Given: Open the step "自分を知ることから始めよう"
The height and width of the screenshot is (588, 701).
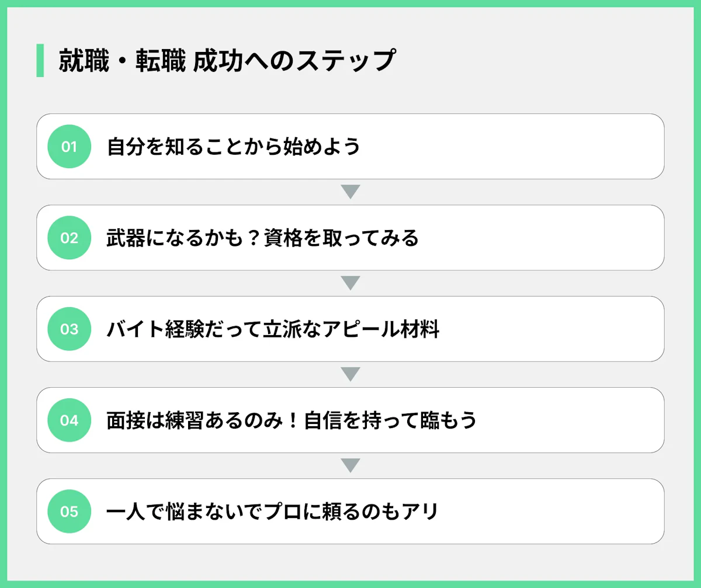Looking at the screenshot, I should pyautogui.click(x=233, y=147).
